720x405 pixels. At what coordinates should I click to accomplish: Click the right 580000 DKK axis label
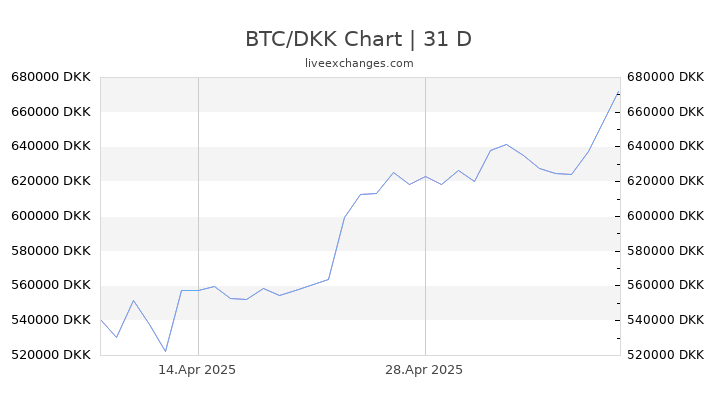click(665, 251)
